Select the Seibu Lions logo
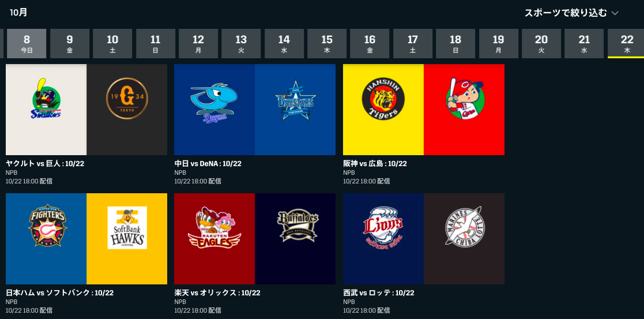 pyautogui.click(x=383, y=227)
